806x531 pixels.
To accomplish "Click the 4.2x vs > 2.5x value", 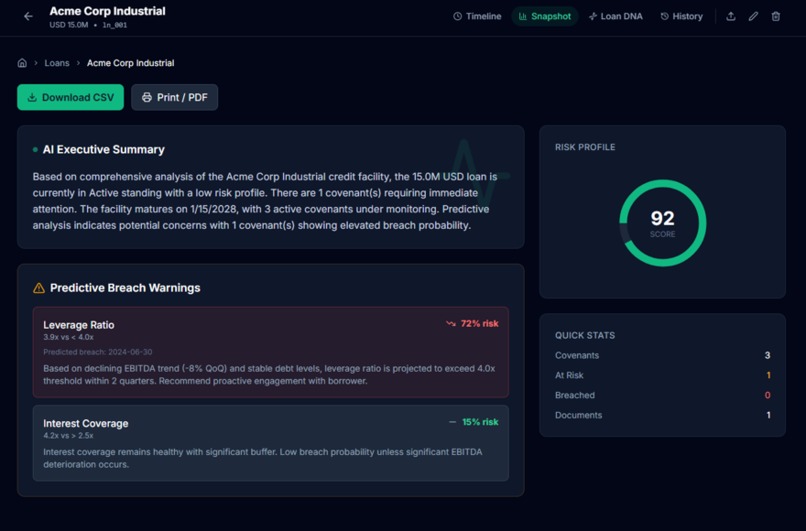I will [x=68, y=435].
